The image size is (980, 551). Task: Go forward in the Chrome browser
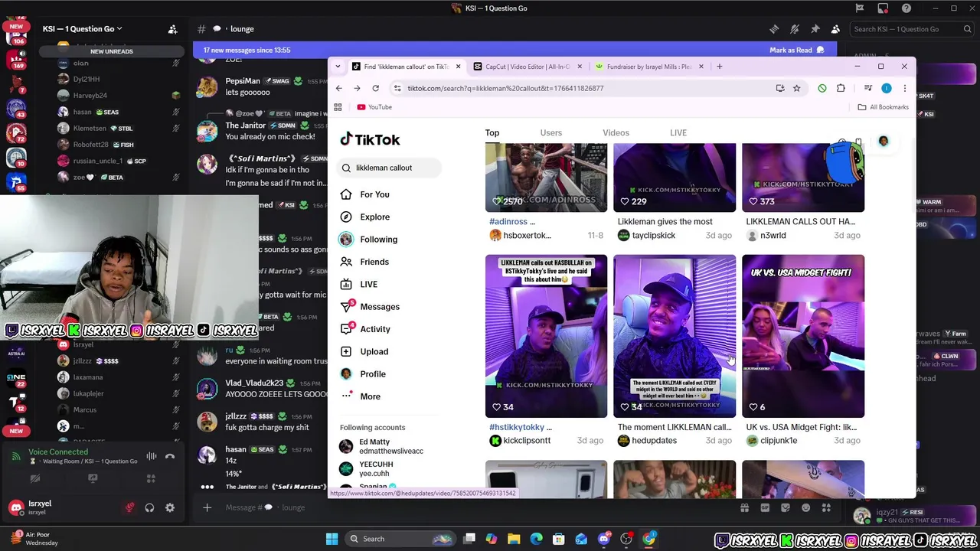(x=357, y=88)
